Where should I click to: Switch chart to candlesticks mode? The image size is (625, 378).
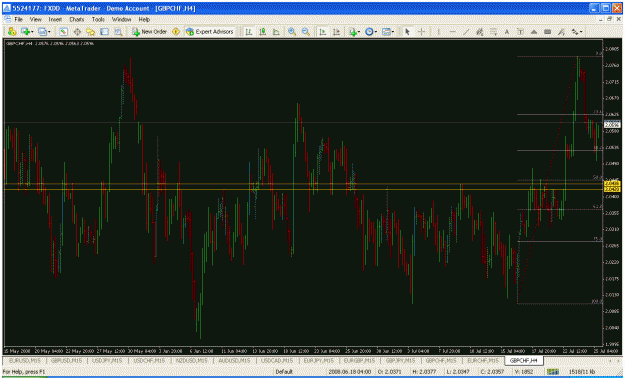coord(262,32)
